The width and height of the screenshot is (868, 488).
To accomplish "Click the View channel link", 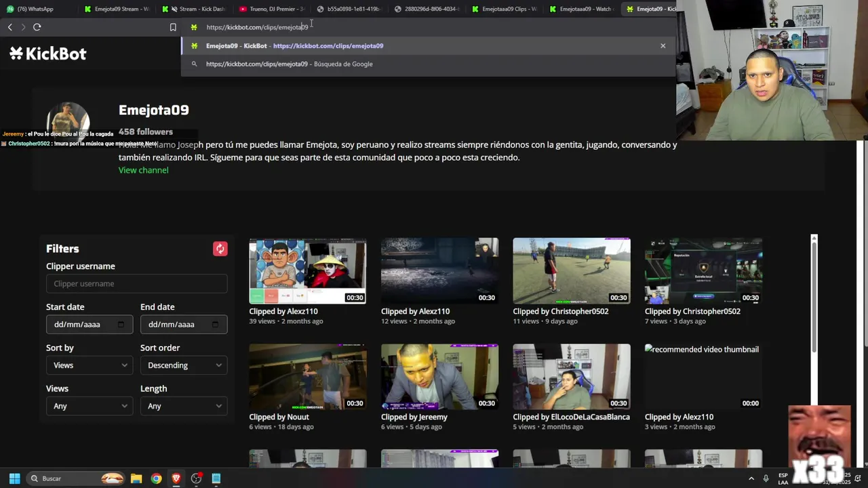I will 143,170.
